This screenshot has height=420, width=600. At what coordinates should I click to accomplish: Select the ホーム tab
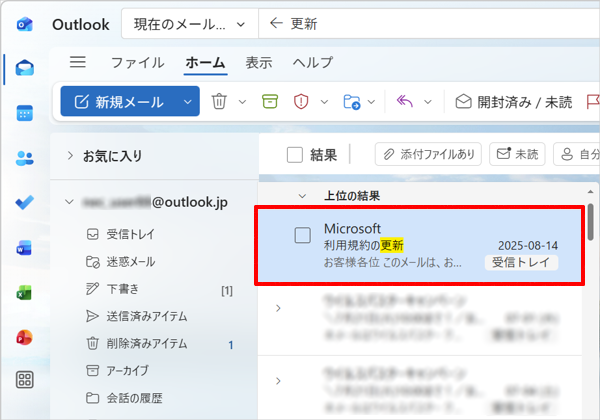point(205,62)
